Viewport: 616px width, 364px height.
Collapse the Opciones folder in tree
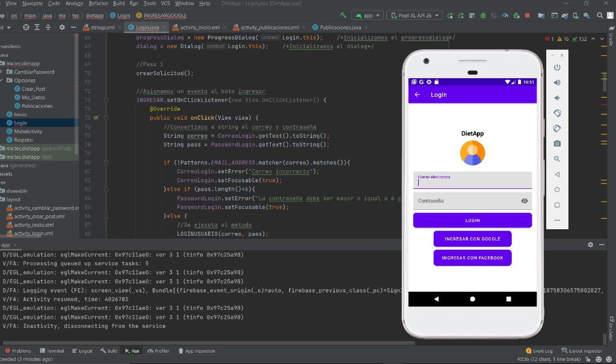point(2,81)
